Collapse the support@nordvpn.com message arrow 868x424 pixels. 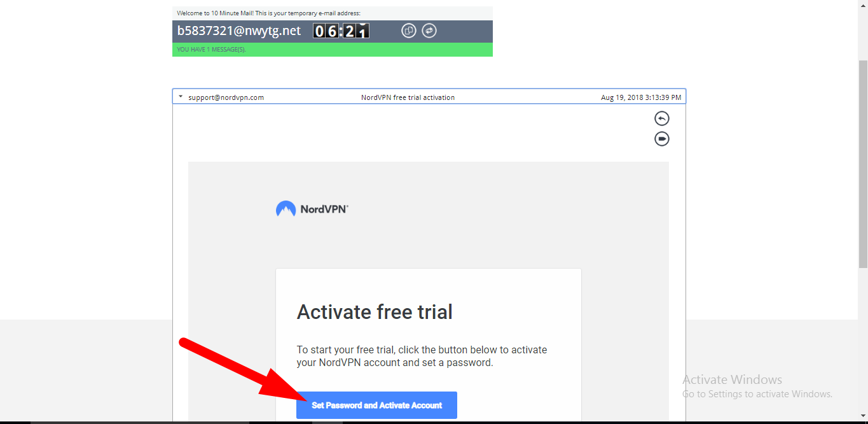181,97
